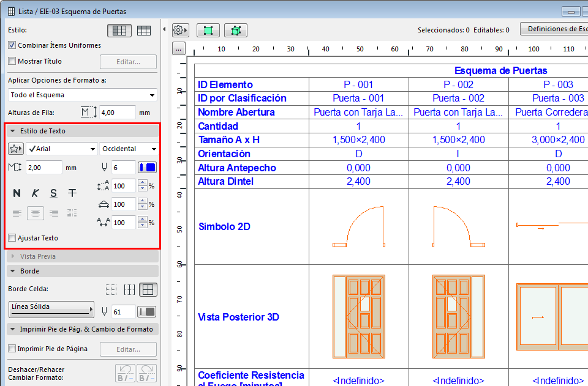
Task: Click the blue text pen color swatch
Action: (148, 168)
